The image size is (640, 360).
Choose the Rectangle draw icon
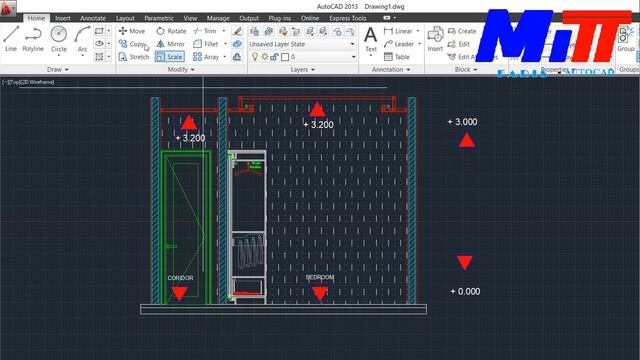tap(99, 31)
